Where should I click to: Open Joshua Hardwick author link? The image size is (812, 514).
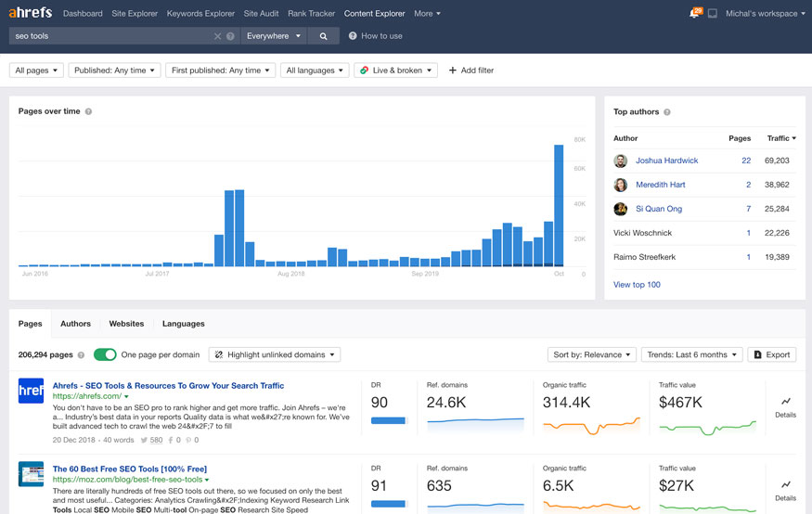[x=667, y=161]
